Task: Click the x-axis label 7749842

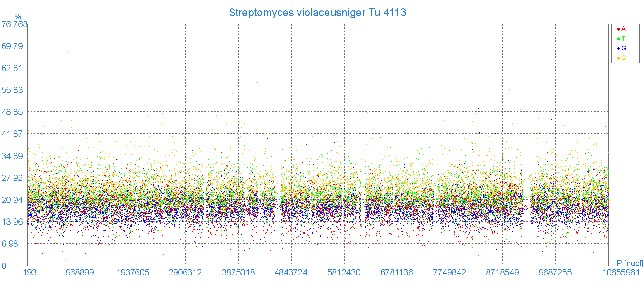Action: 450,273
